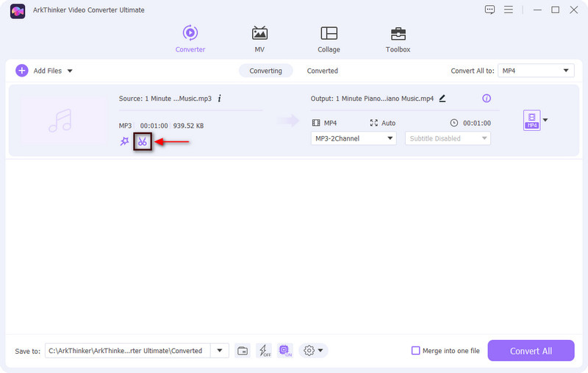Open the Toolbox tab

[x=398, y=39]
